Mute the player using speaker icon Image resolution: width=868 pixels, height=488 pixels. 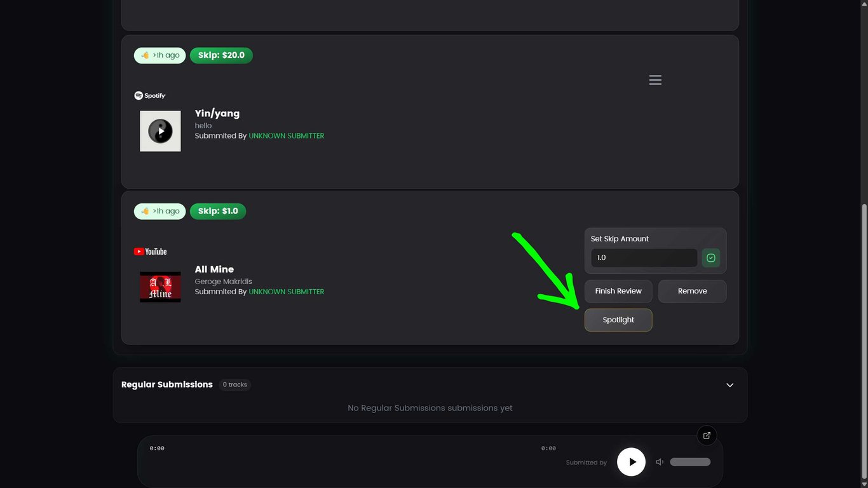(660, 462)
